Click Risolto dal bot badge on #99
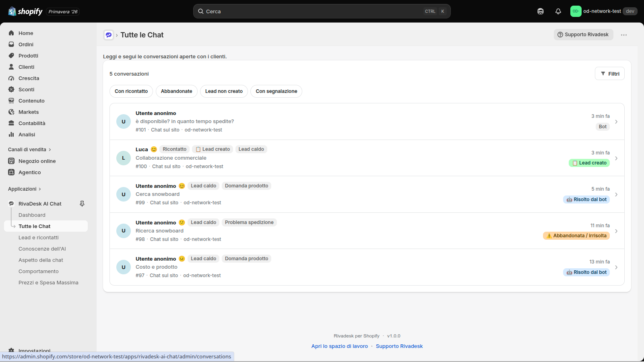644x362 pixels. [586, 200]
